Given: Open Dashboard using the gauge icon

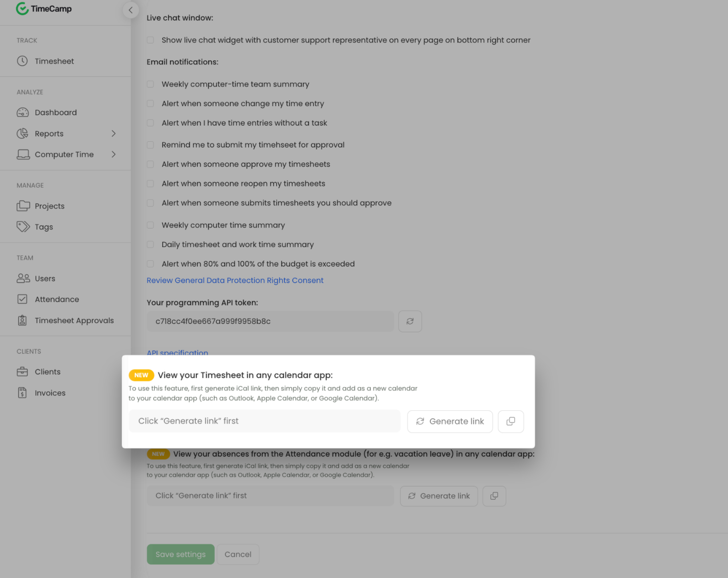Looking at the screenshot, I should pyautogui.click(x=23, y=113).
